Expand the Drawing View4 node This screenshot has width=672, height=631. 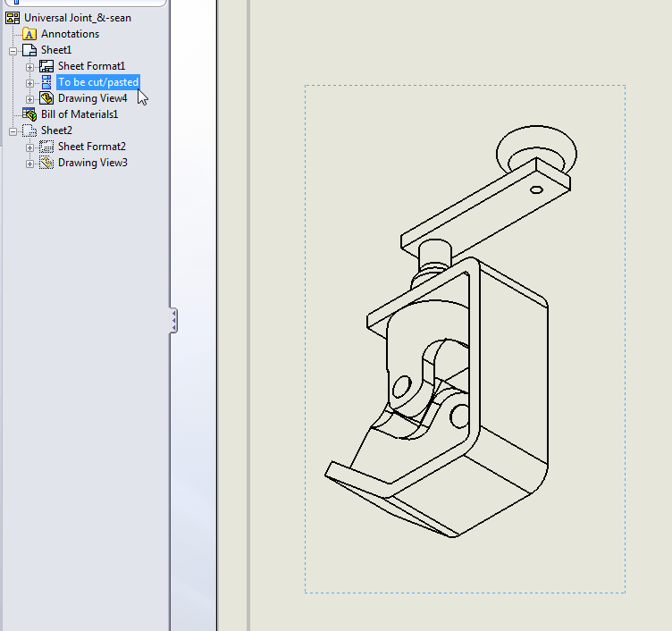[x=29, y=99]
